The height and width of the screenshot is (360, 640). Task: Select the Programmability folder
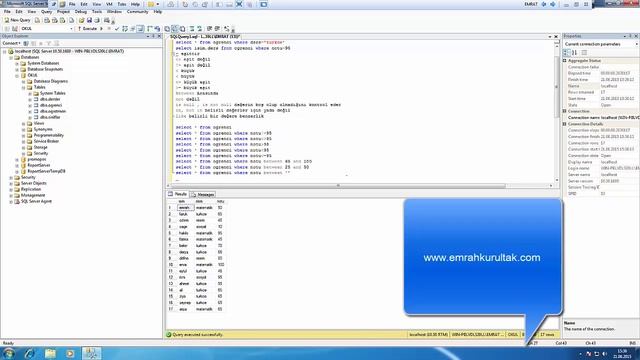tap(49, 135)
